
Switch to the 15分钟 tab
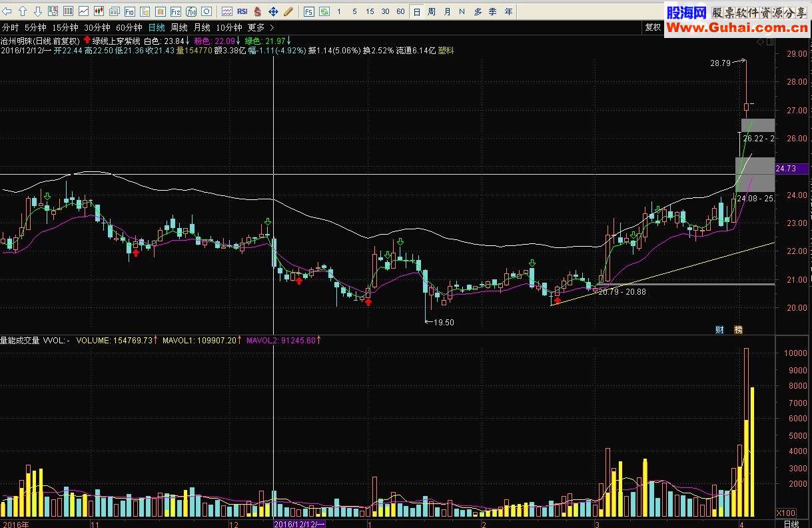[x=65, y=27]
